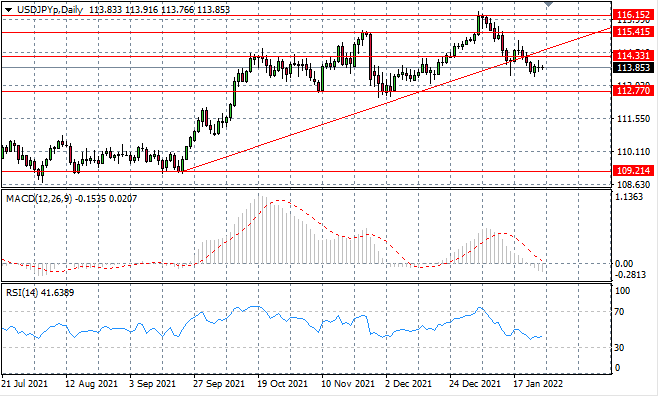Select the 3 Sep 2021 date label
Viewport: 658px width, 397px height.
coord(152,384)
